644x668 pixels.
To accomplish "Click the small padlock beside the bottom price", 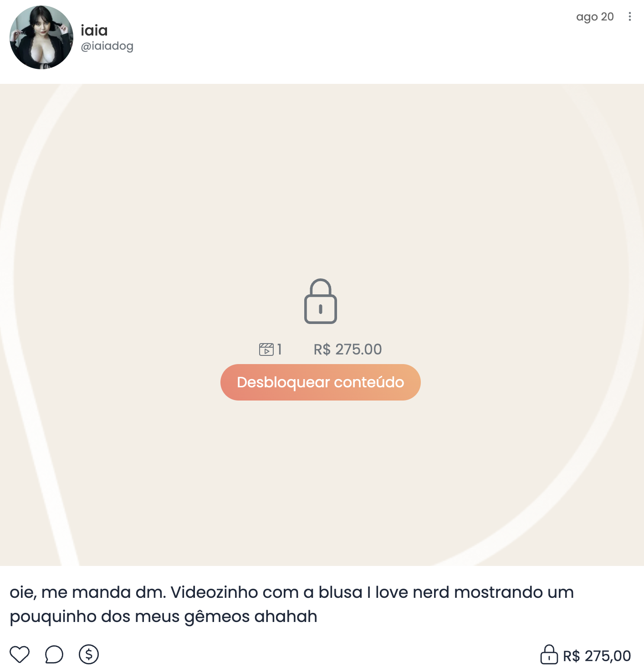I will pyautogui.click(x=549, y=654).
